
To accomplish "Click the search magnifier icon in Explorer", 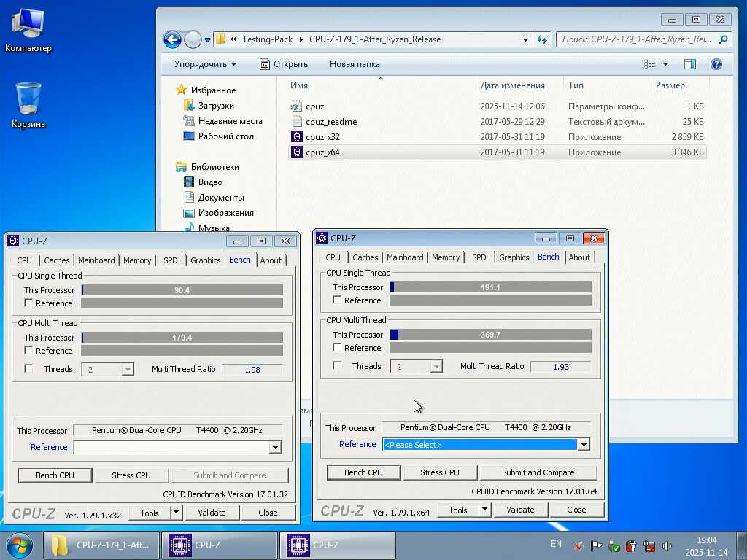I will pos(723,39).
